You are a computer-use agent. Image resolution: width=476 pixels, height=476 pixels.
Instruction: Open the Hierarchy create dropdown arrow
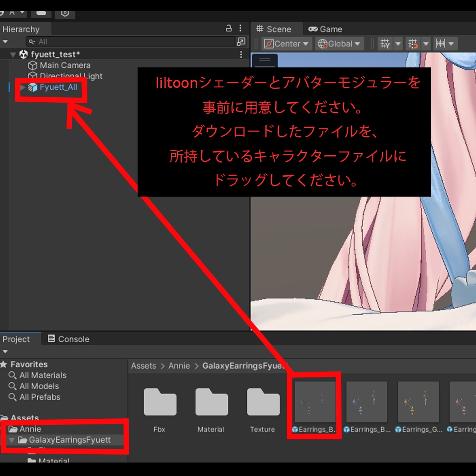coord(5,41)
